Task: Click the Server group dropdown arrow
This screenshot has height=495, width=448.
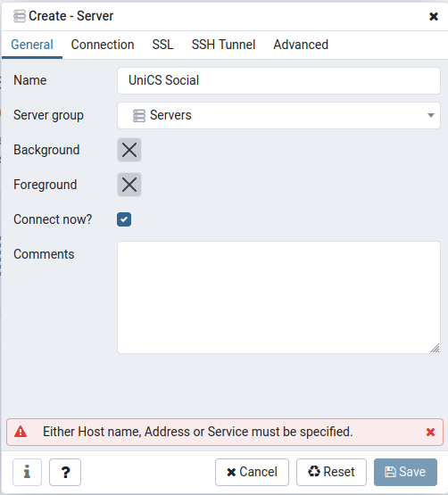Action: 431,115
